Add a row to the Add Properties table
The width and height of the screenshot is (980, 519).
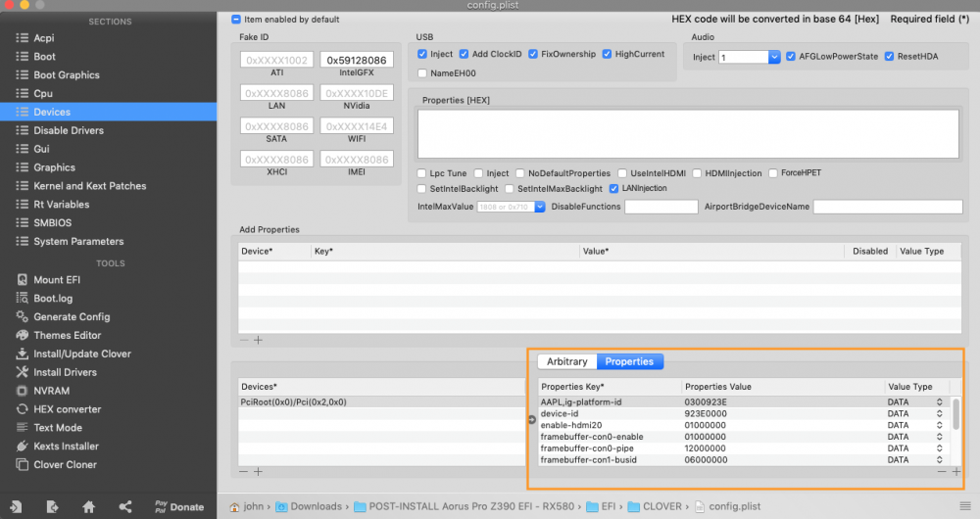coord(258,340)
